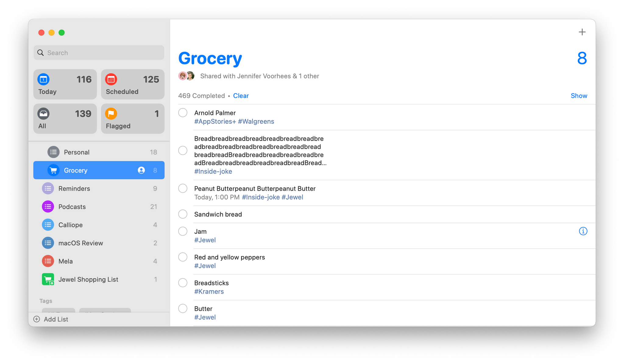Viewport: 624px width, 364px height.
Task: Show completed items in Grocery list
Action: [579, 96]
